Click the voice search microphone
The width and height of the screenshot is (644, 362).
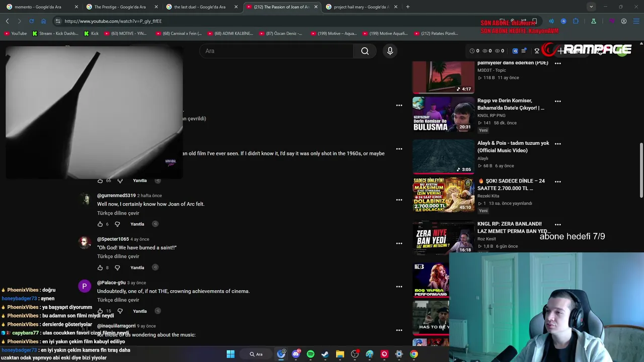point(390,51)
